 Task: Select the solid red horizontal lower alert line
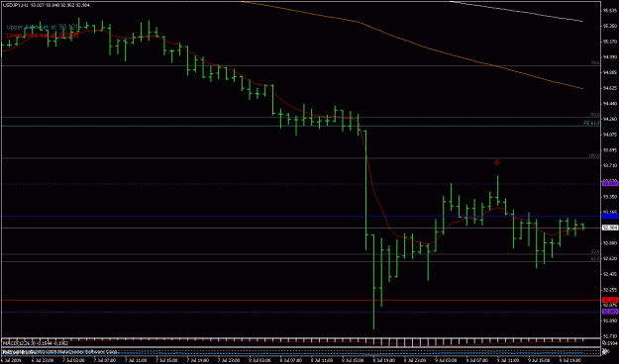click(300, 300)
